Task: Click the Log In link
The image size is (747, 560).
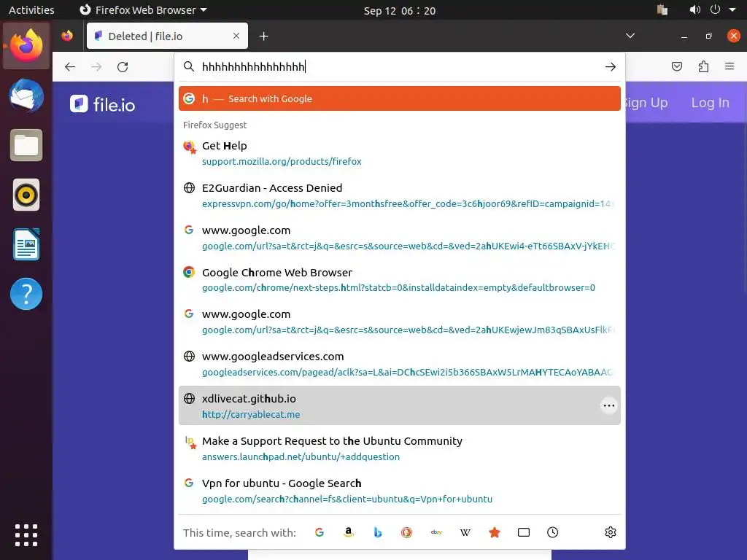Action: pyautogui.click(x=710, y=102)
